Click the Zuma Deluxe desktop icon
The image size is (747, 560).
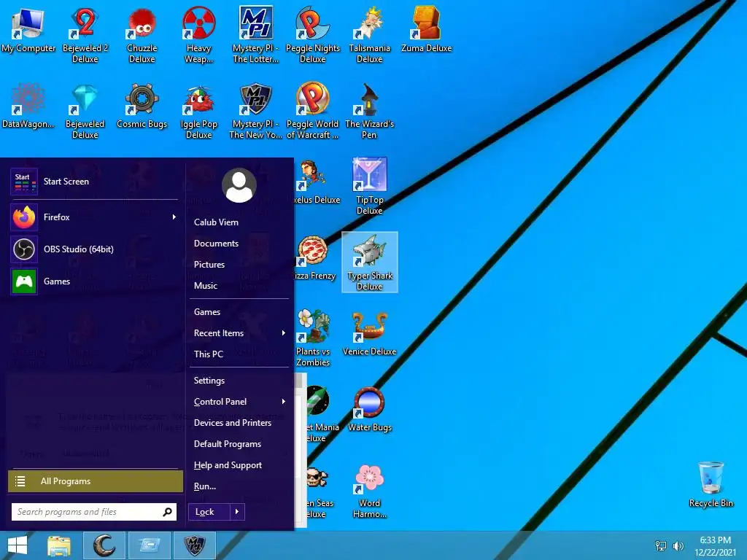(426, 29)
